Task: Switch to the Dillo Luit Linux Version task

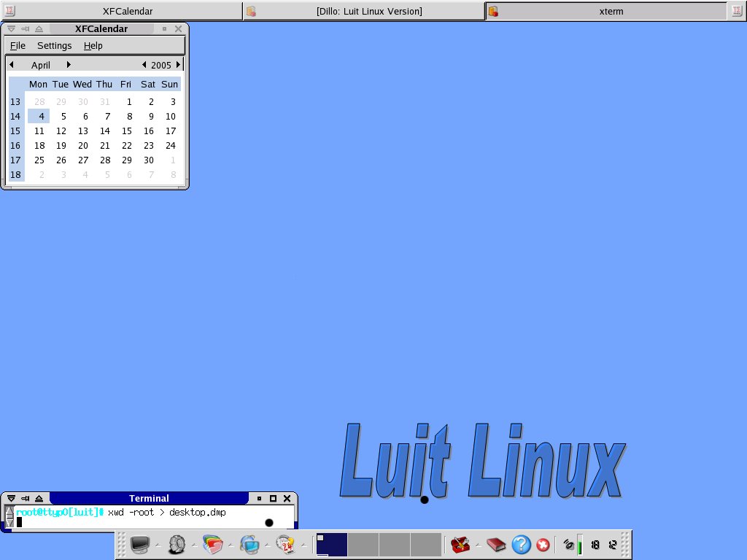Action: point(364,11)
